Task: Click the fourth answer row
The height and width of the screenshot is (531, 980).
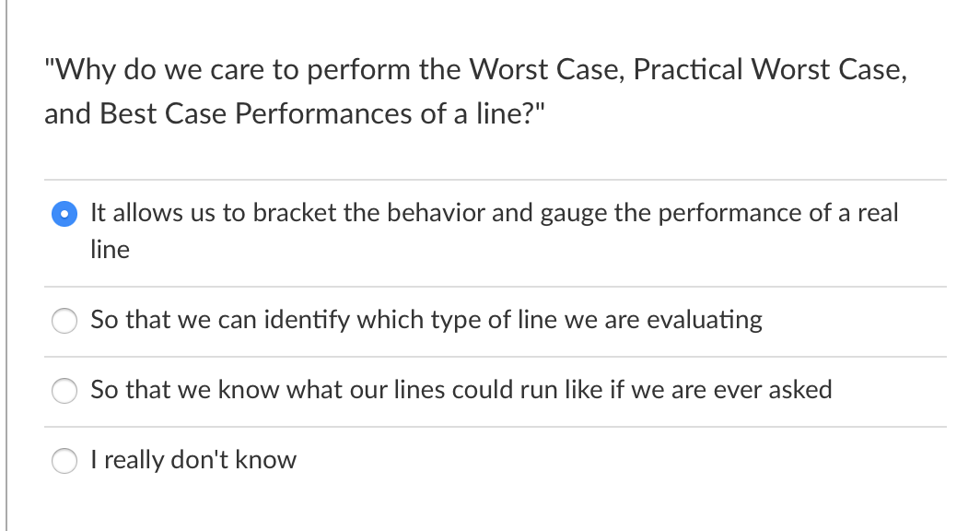Action: (x=494, y=460)
